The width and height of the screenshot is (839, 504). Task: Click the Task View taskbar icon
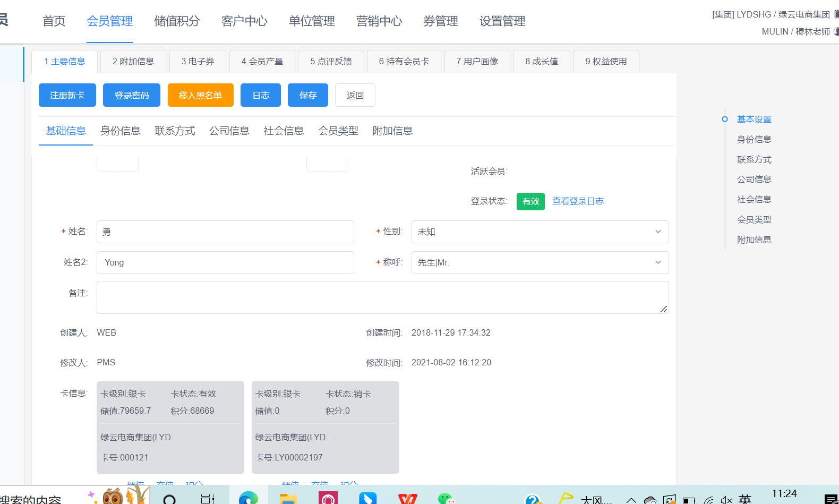click(208, 499)
